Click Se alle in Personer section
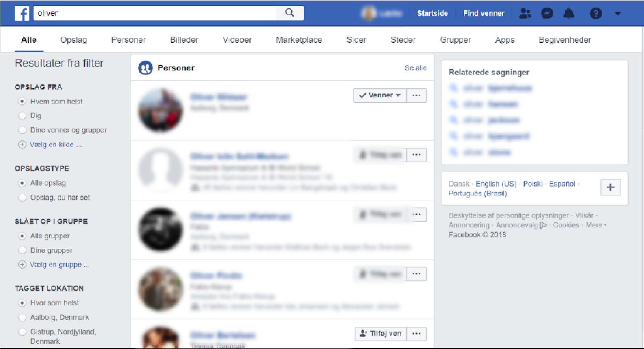Viewport: 644px width, 349px height. click(416, 68)
